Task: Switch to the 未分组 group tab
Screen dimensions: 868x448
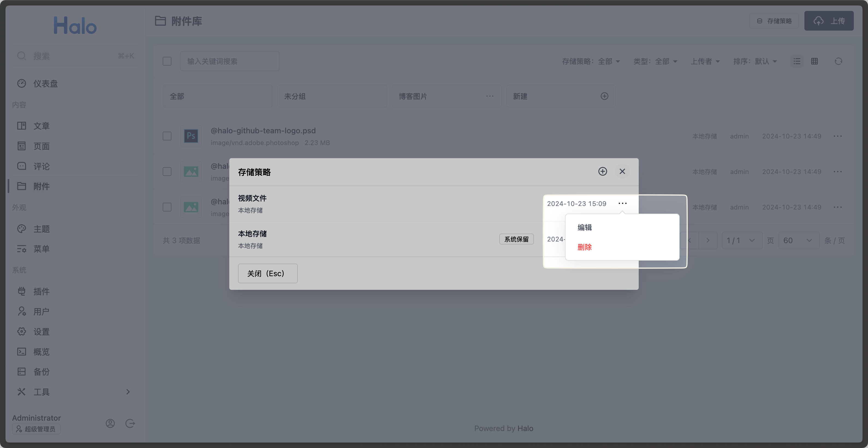Action: [295, 96]
